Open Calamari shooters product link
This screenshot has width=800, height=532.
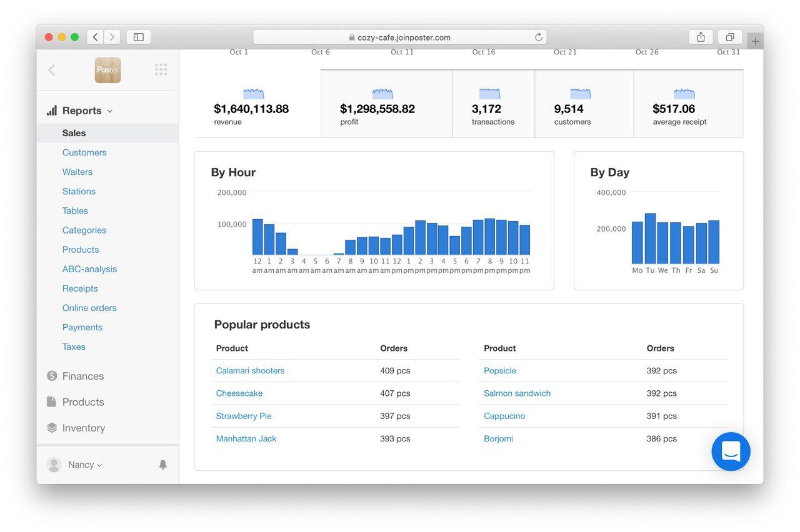coord(250,370)
